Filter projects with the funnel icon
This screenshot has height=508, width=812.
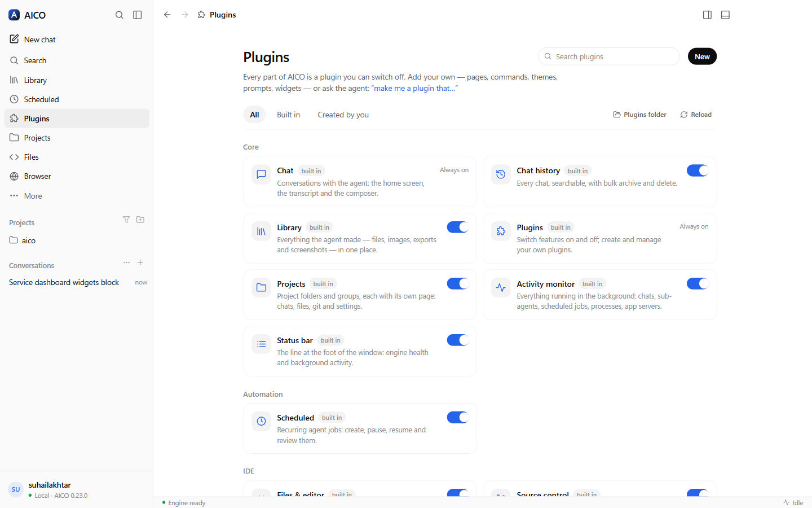pyautogui.click(x=126, y=220)
